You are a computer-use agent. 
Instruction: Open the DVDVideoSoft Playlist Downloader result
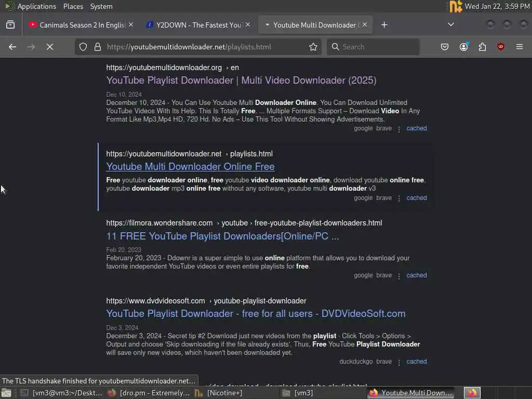pyautogui.click(x=256, y=313)
